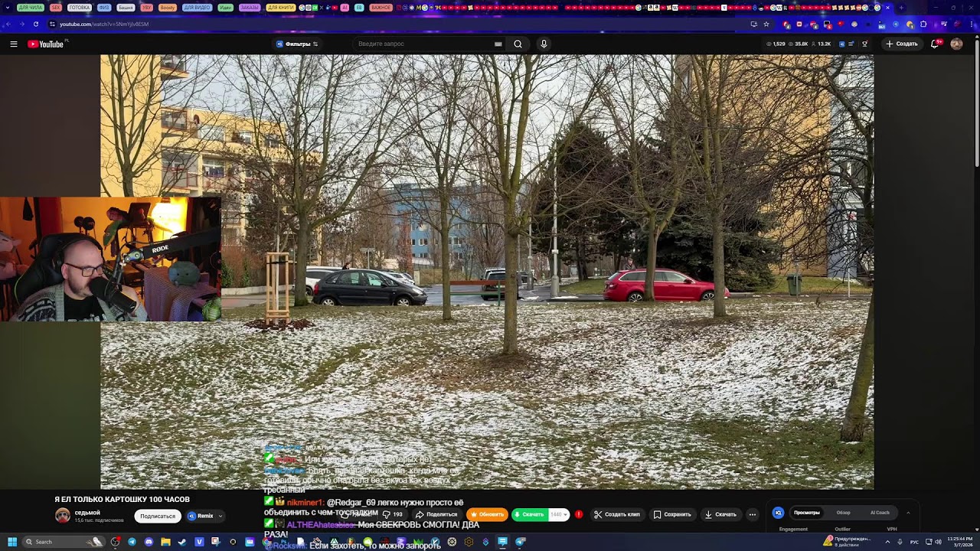Open the channel avatar of седьмой
The image size is (980, 551).
point(63,516)
